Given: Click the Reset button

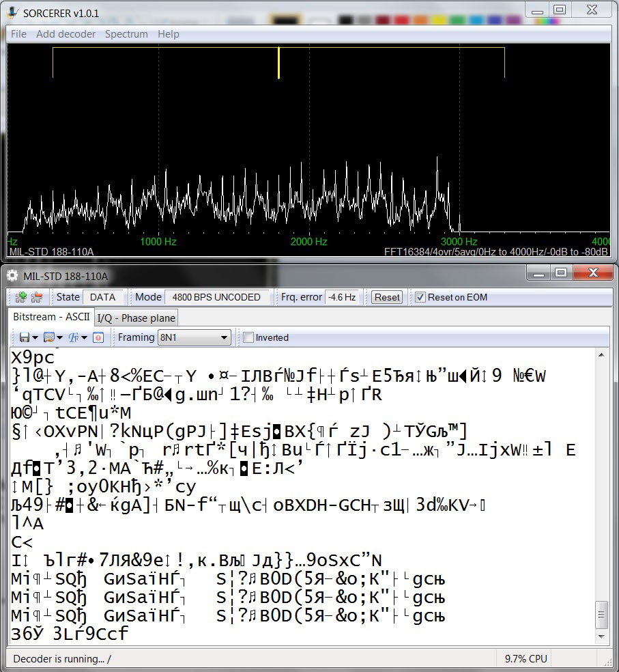Looking at the screenshot, I should [387, 297].
